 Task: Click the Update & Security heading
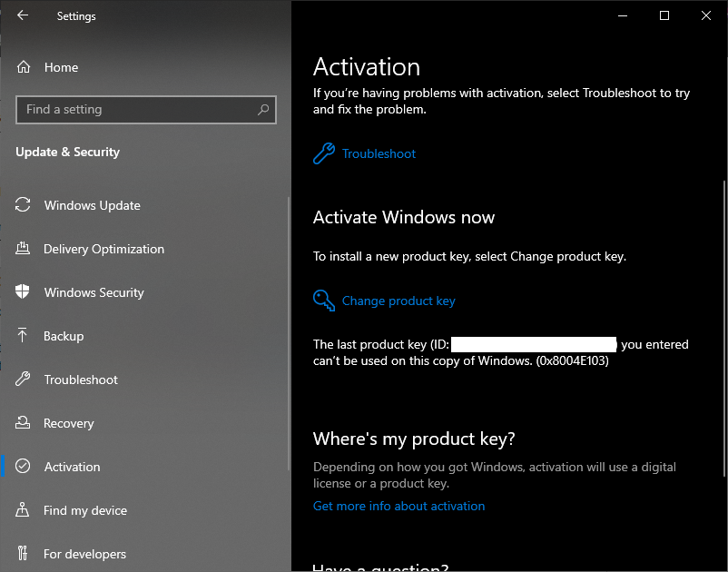pos(68,152)
